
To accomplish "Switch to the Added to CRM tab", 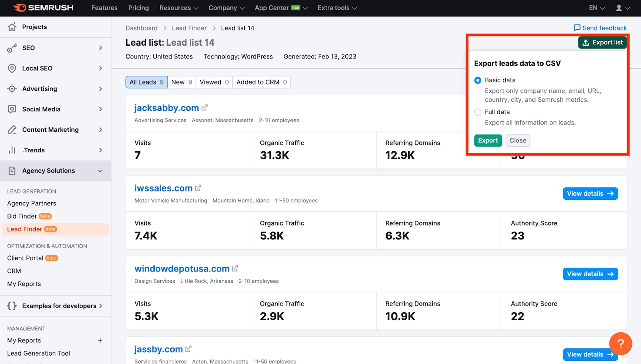I will coord(262,82).
